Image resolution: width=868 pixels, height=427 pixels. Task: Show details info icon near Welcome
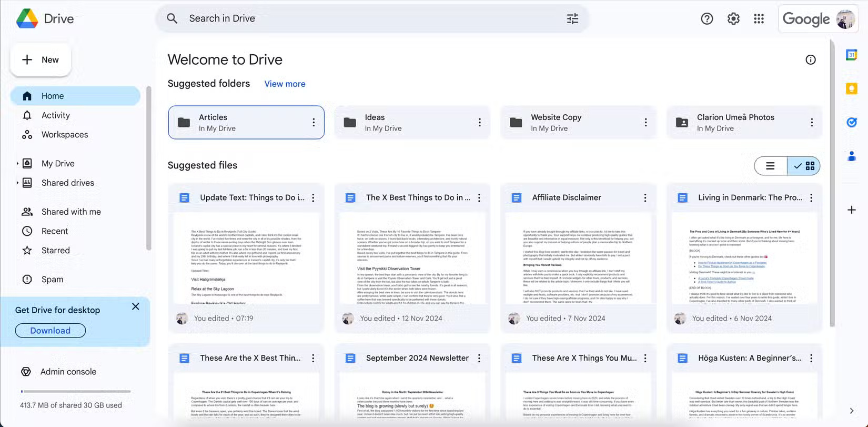click(x=811, y=59)
